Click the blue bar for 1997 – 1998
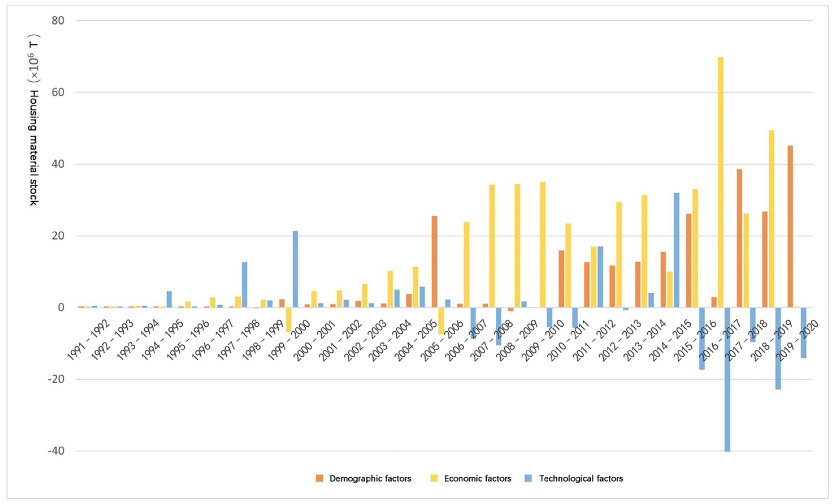 click(x=244, y=284)
